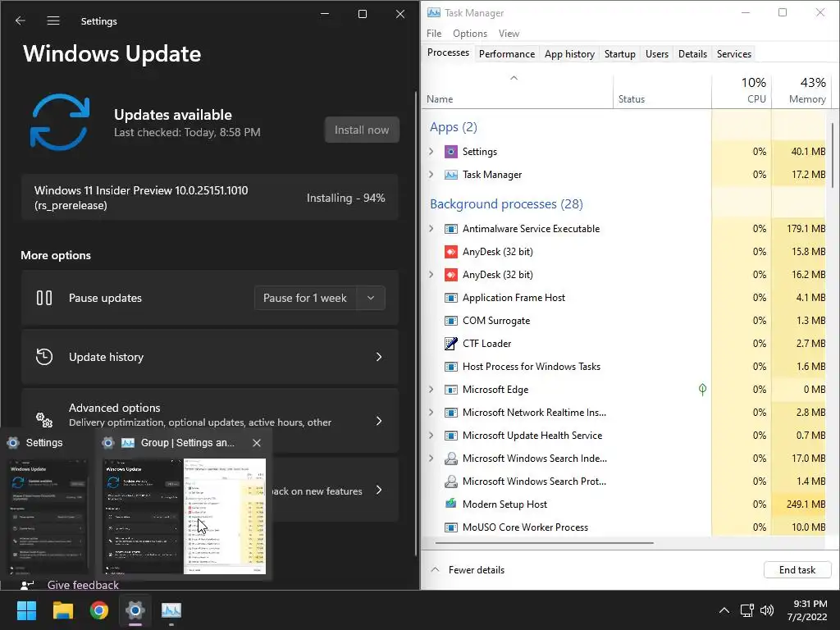Screen dimensions: 840x630
Task: Expand the second AnyDesk (32 bit) process
Action: click(x=431, y=275)
